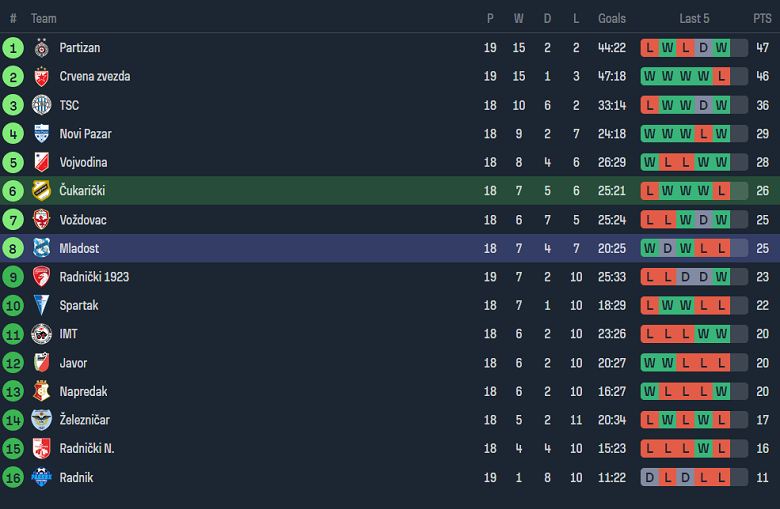Click the Železničar club logo
Viewport: 780px width, 509px height.
41,421
